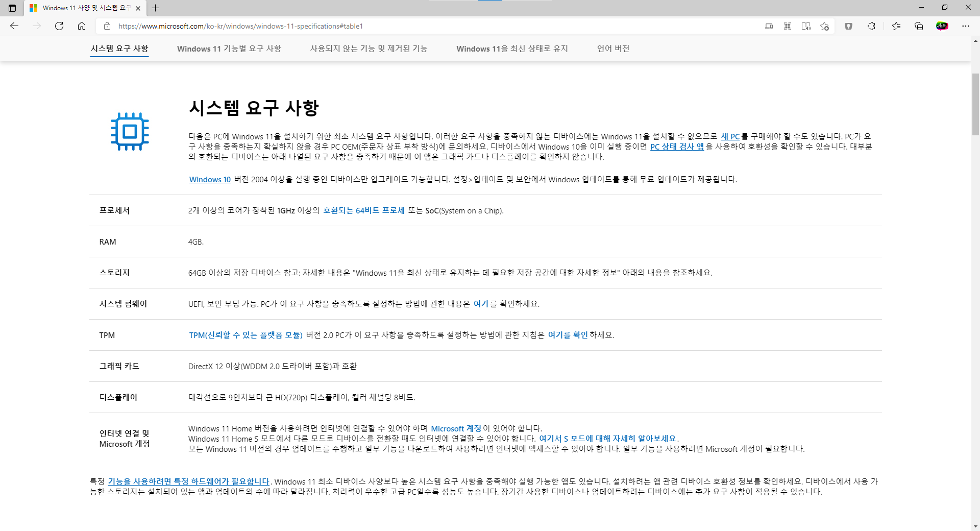This screenshot has height=531, width=980.
Task: Click the DirectX 12 이상 requirement text
Action: click(273, 366)
